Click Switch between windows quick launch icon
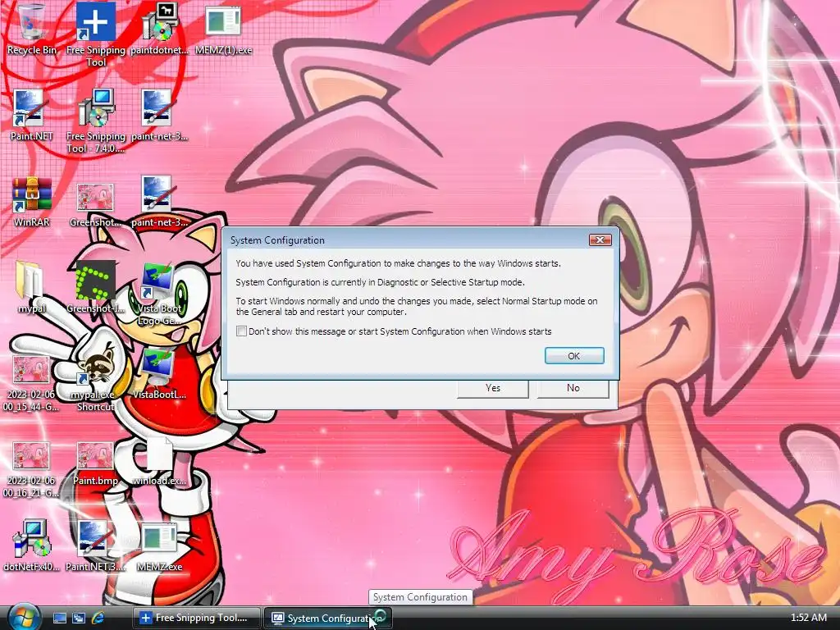The image size is (840, 630). click(79, 618)
